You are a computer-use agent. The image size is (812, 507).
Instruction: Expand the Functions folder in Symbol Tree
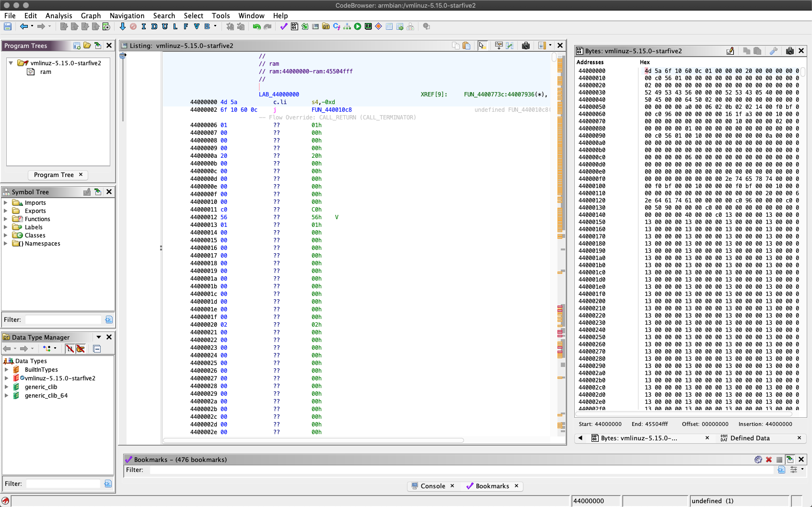point(6,219)
